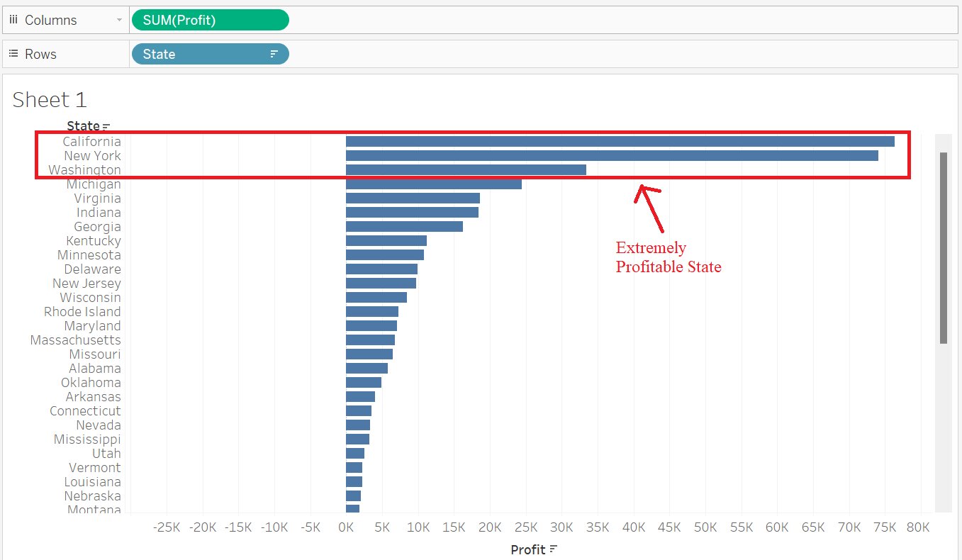
Task: Click the Sheet 1 worksheet title
Action: [x=49, y=99]
